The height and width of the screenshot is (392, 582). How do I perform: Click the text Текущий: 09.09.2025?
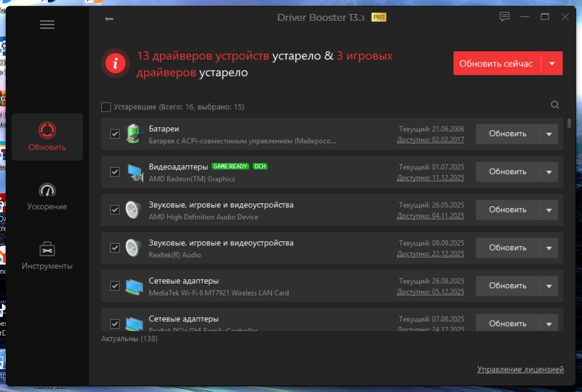click(x=431, y=243)
